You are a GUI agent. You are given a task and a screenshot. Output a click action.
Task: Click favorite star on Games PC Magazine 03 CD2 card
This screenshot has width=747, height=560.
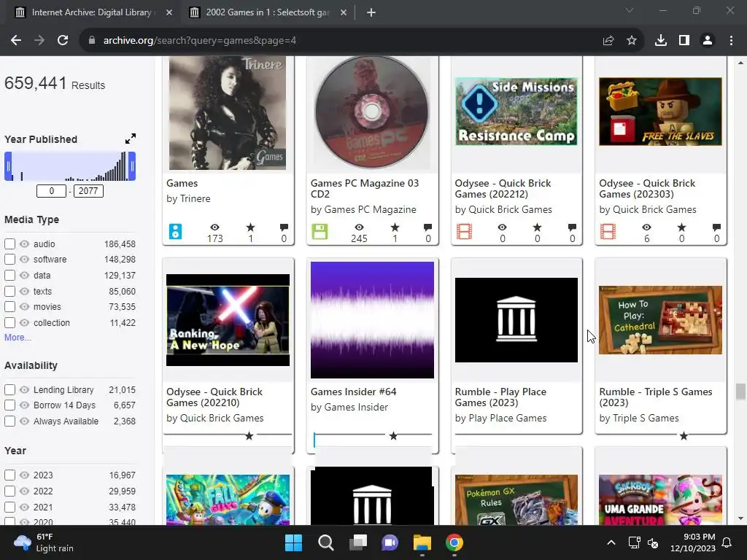pyautogui.click(x=395, y=227)
